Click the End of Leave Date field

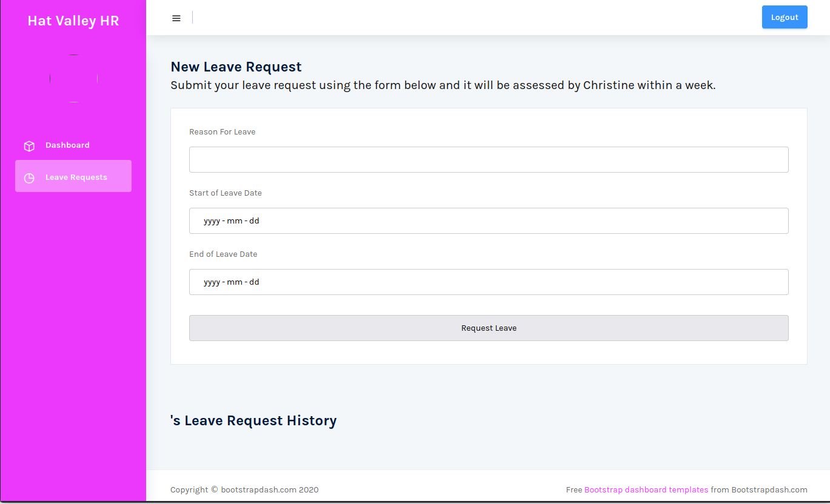coord(489,282)
